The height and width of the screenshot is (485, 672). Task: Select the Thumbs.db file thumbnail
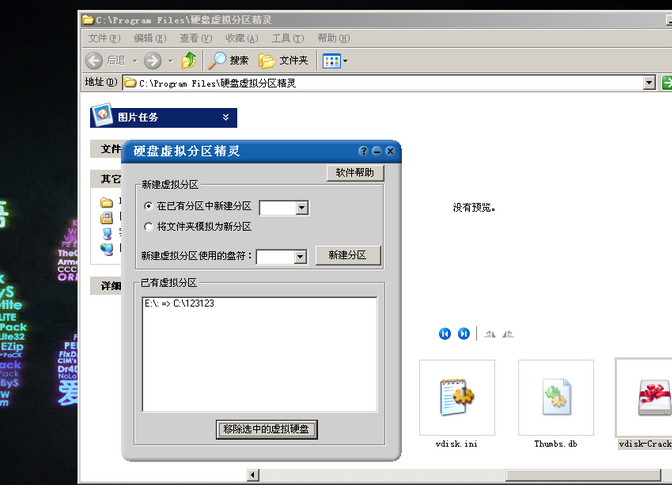pyautogui.click(x=556, y=398)
